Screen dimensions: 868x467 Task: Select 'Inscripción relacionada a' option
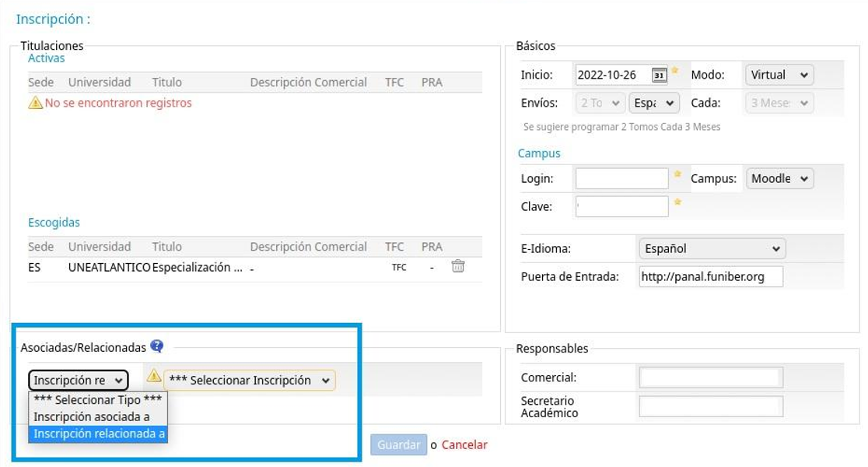[99, 434]
